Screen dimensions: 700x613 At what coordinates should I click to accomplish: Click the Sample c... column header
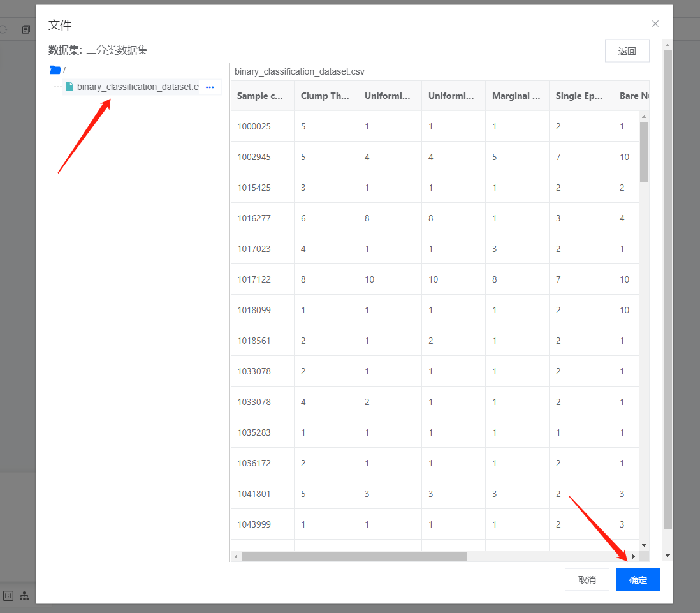[263, 96]
